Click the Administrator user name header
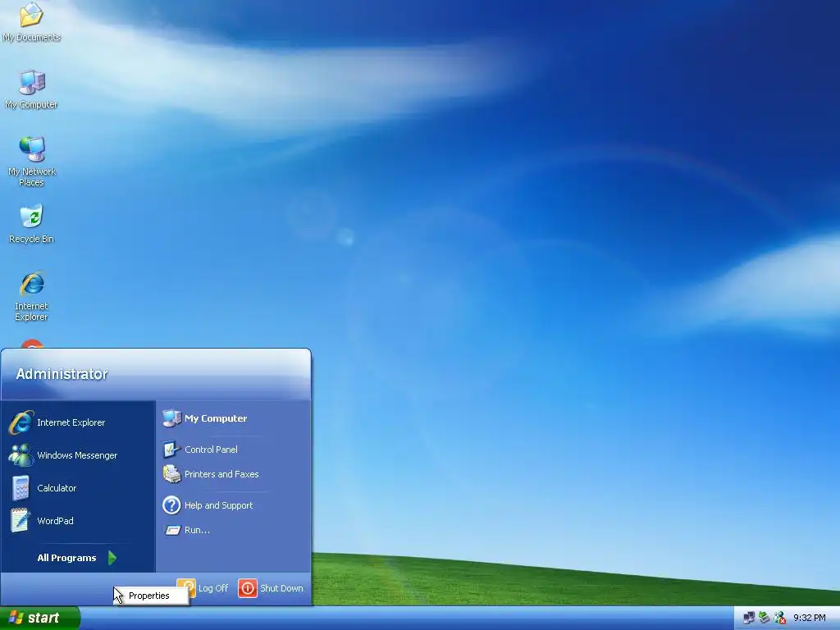 click(x=62, y=374)
